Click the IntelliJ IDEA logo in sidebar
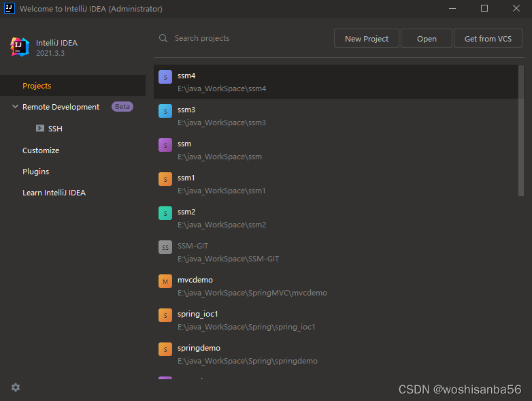The width and height of the screenshot is (532, 401). [19, 47]
